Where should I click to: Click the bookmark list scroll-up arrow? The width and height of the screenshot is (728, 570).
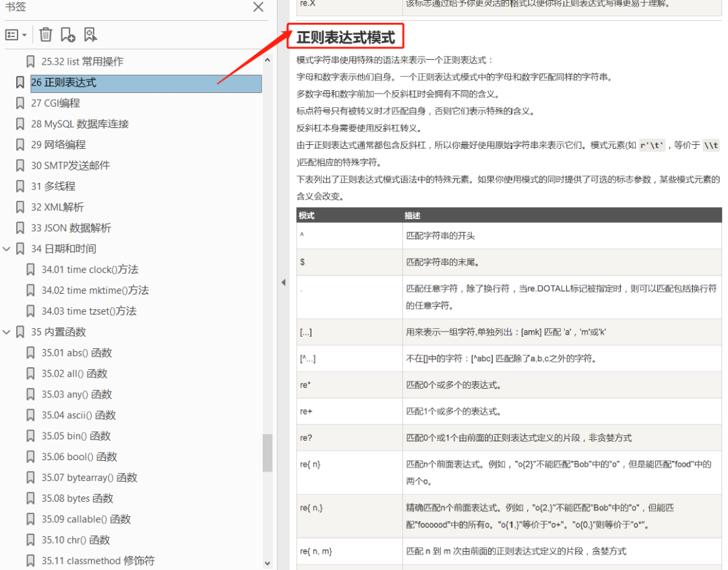click(x=268, y=61)
